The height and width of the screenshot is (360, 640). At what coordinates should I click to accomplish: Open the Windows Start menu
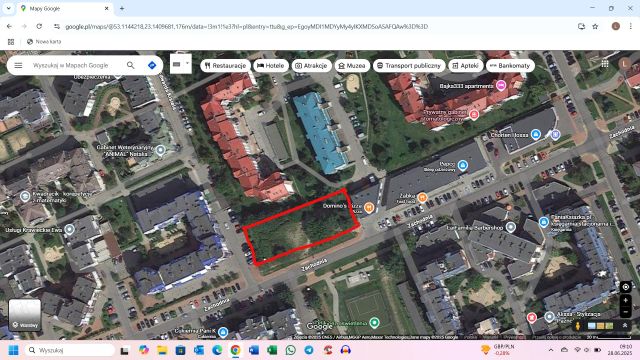pos(13,350)
